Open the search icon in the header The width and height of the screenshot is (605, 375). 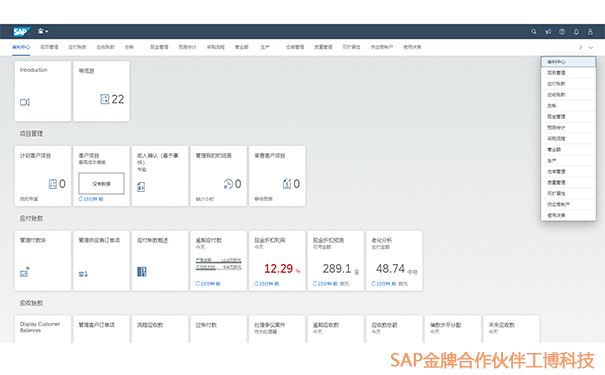(x=534, y=32)
